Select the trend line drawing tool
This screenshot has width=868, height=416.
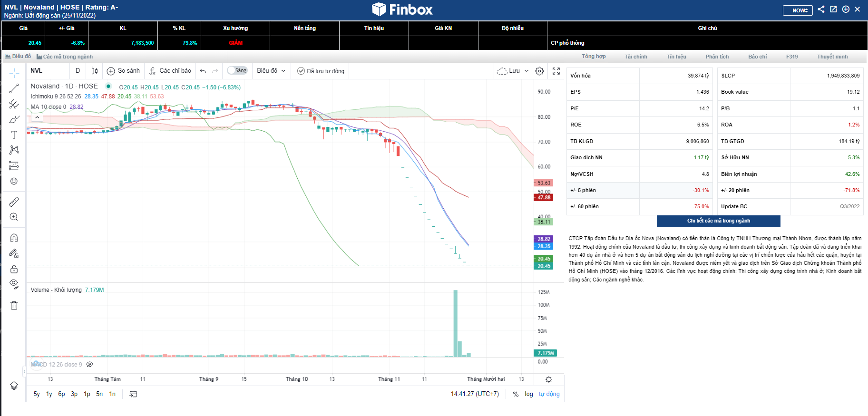point(14,88)
